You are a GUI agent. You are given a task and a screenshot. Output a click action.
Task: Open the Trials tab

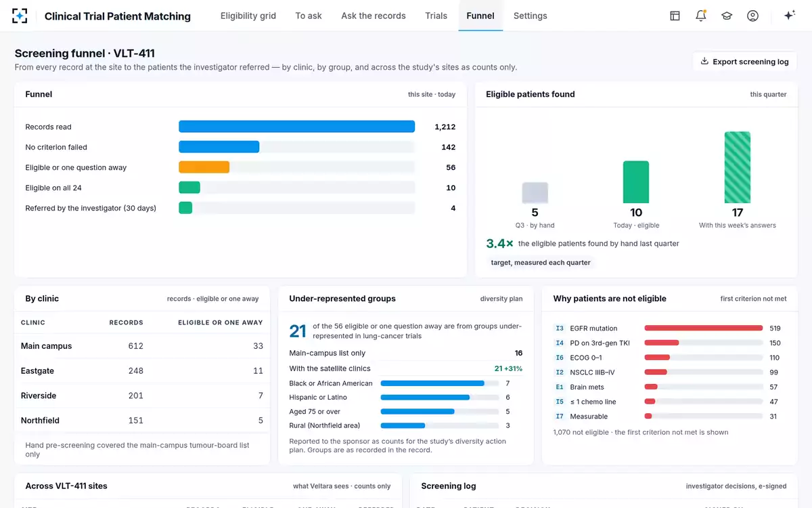click(436, 16)
